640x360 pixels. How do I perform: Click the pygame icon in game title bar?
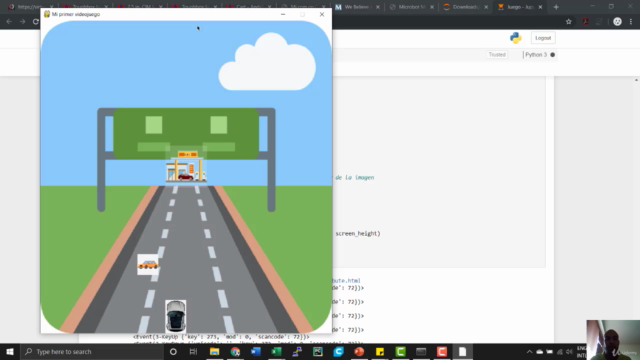click(x=47, y=14)
